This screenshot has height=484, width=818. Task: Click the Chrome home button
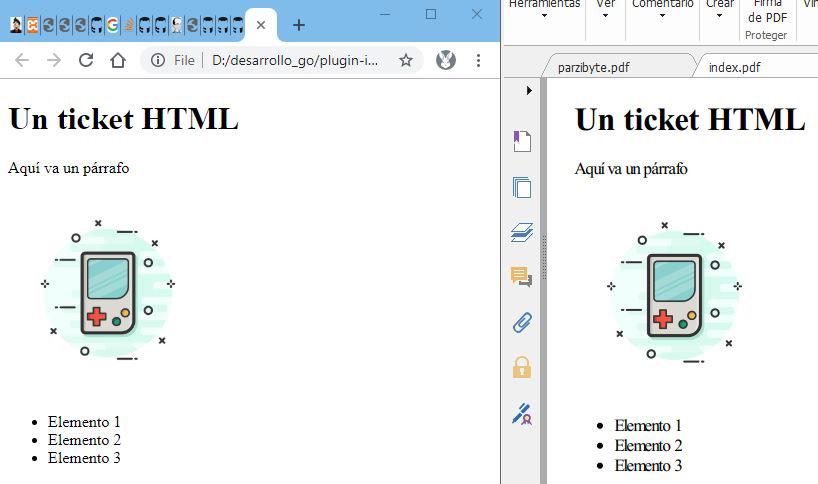point(118,60)
